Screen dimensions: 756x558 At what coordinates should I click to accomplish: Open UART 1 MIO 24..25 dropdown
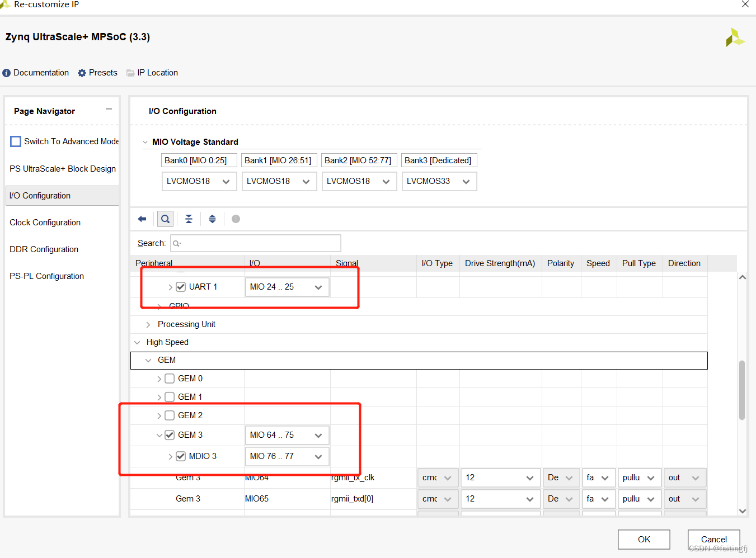287,287
